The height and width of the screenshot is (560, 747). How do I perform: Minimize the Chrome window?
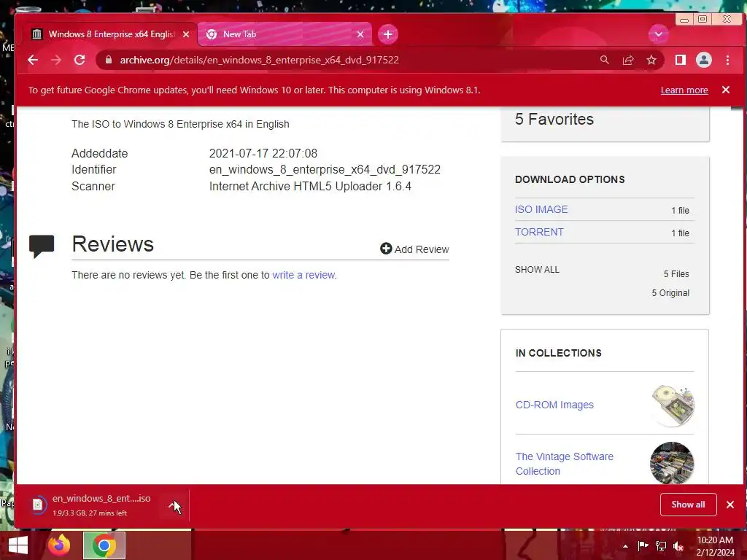(684, 20)
